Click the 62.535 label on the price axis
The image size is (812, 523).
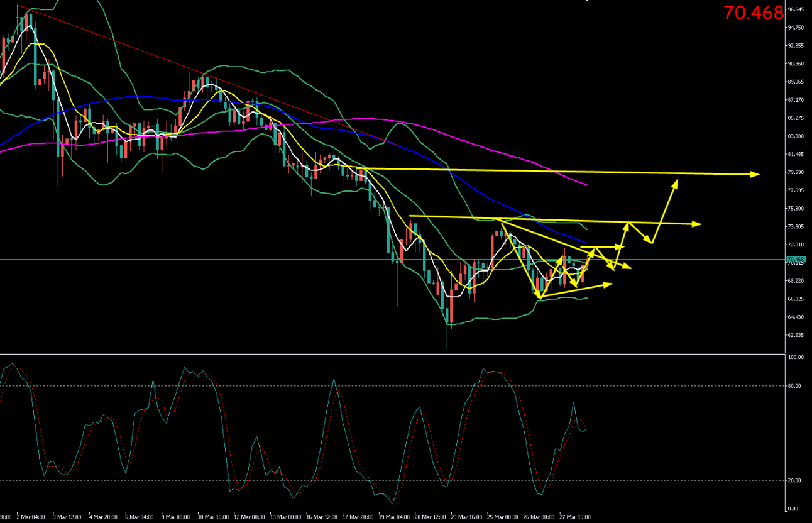(x=796, y=335)
